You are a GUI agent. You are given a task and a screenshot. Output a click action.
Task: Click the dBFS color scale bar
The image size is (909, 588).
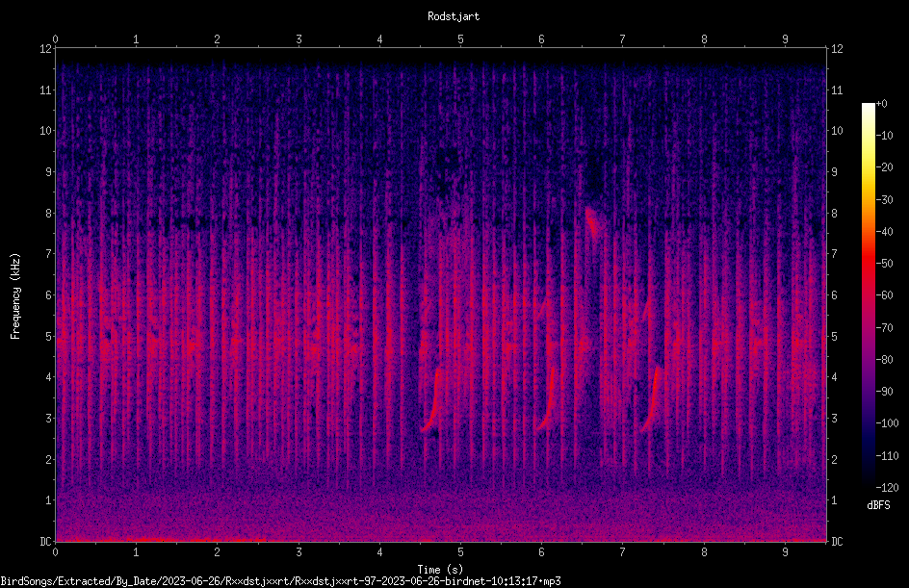[x=868, y=295]
